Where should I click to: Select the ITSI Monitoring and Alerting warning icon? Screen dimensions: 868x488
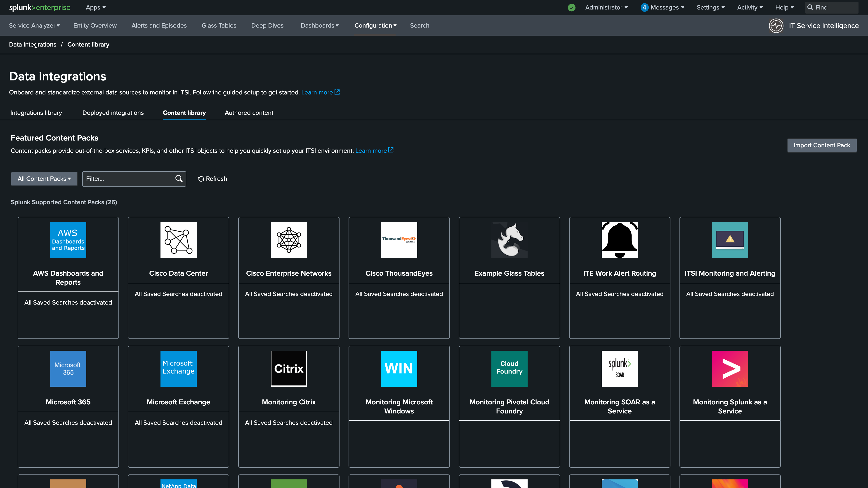point(730,240)
